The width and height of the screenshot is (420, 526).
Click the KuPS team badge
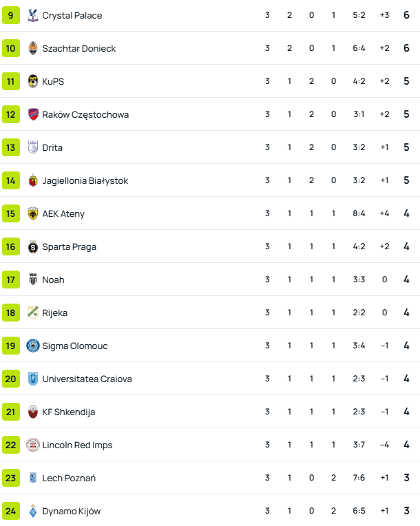[33, 81]
